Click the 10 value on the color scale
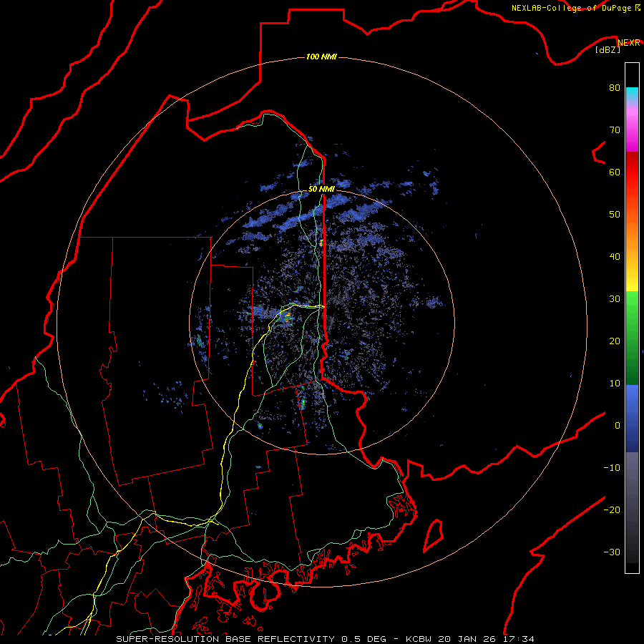Screen dimensions: 644x644 615,384
